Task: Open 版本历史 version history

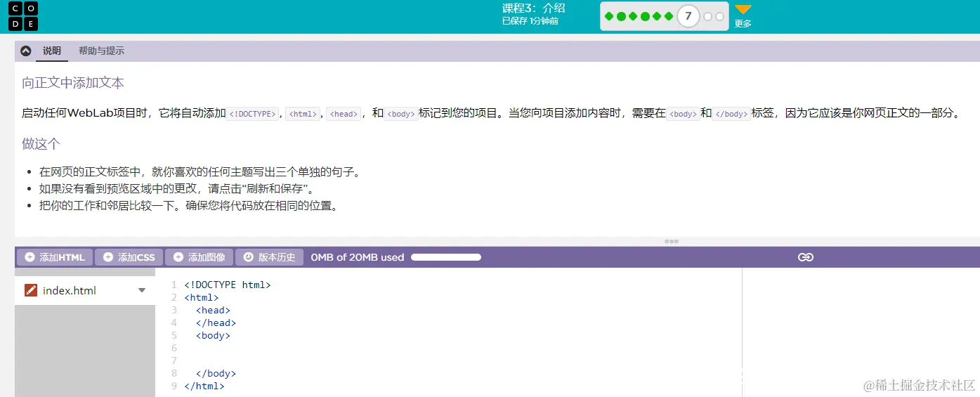Action: coord(269,257)
